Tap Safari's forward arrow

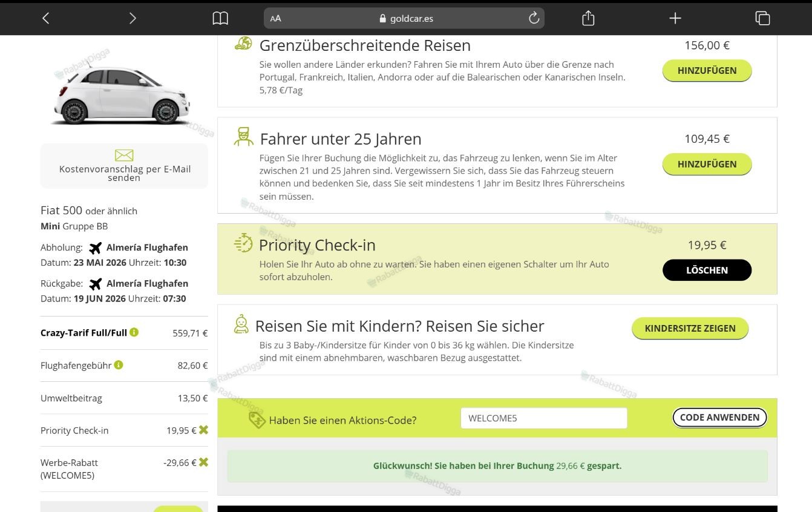(133, 18)
